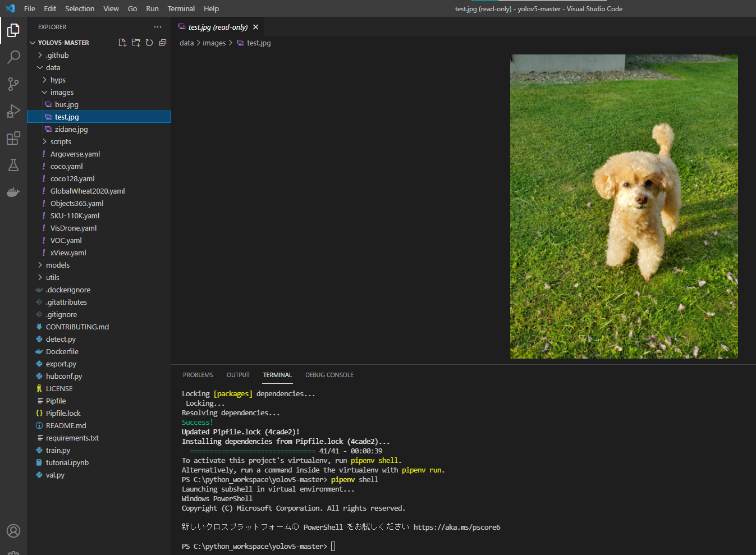The image size is (756, 555).
Task: Collapse all folders using the Explorer icon
Action: pos(163,42)
